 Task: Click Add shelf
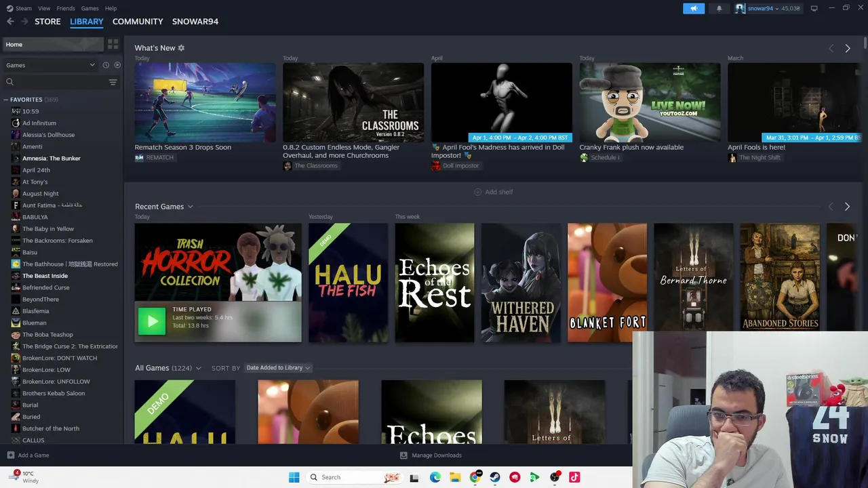[493, 192]
